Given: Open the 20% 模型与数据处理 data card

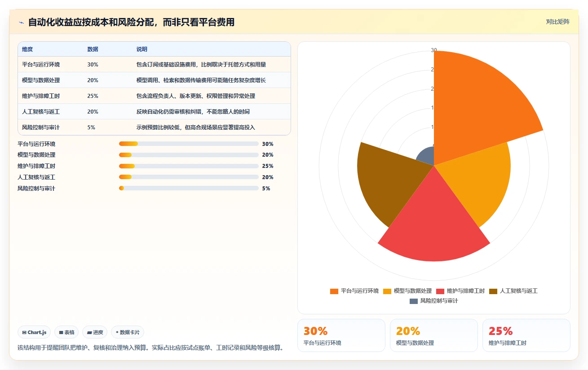Looking at the screenshot, I should click(x=433, y=335).
